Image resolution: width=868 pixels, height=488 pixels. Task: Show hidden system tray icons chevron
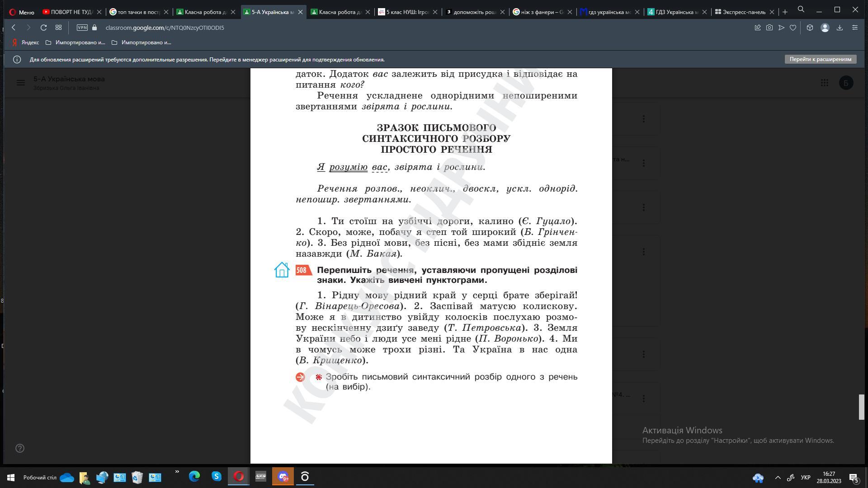pos(778,478)
